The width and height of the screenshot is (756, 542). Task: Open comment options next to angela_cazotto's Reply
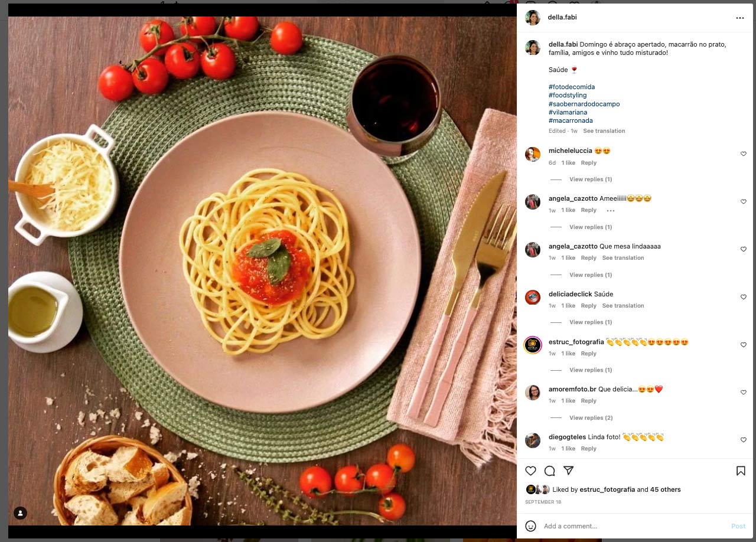(611, 210)
